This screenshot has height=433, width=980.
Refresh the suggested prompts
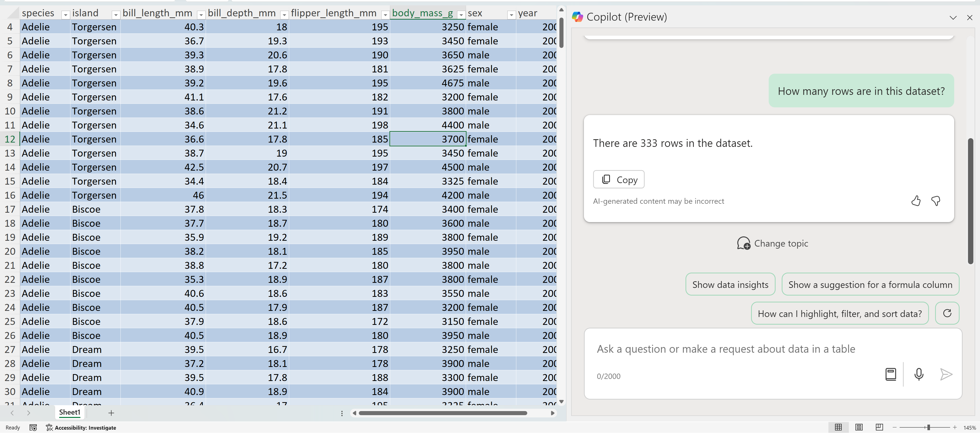[x=947, y=313]
